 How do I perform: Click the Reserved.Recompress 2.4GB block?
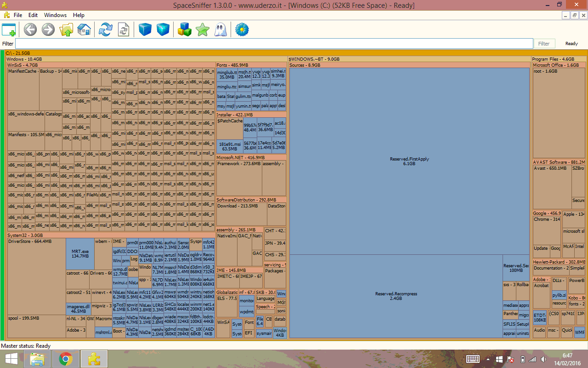(x=396, y=296)
